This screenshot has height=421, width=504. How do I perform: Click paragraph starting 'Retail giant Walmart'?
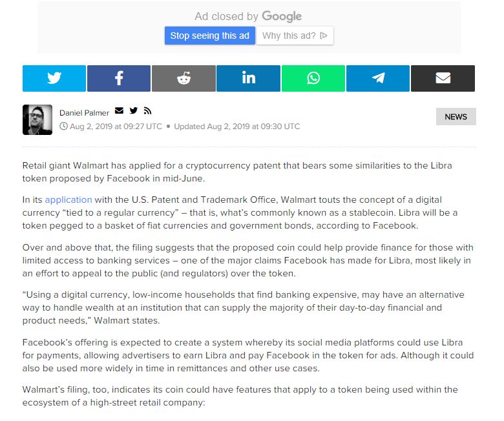click(x=237, y=172)
